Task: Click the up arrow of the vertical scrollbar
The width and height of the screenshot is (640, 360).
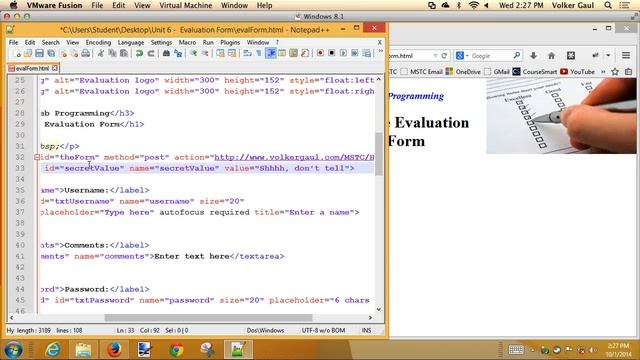Action: click(x=378, y=80)
